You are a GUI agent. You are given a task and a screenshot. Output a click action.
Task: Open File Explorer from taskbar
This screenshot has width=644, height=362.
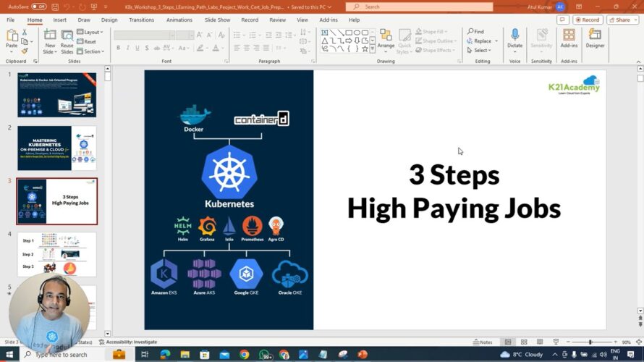pyautogui.click(x=185, y=354)
